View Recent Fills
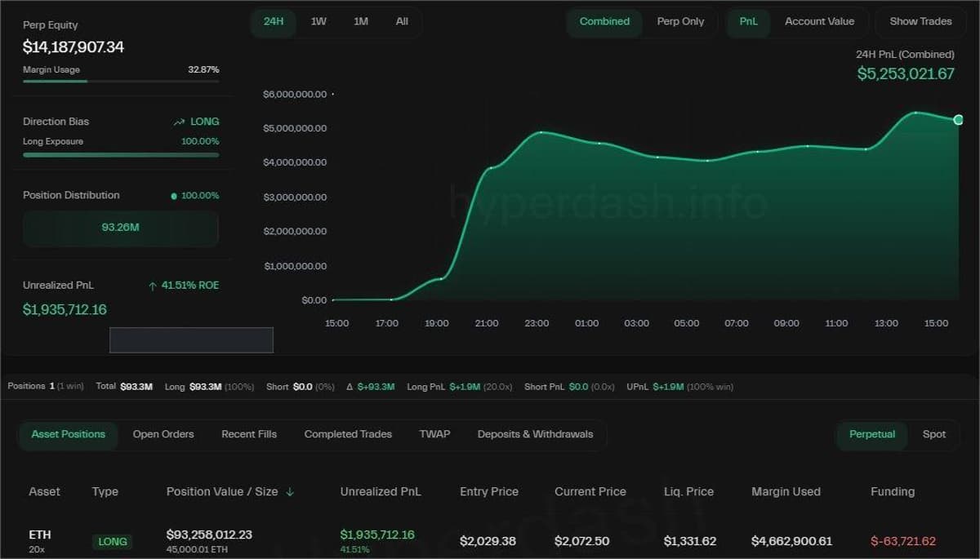This screenshot has height=559, width=980. (249, 434)
